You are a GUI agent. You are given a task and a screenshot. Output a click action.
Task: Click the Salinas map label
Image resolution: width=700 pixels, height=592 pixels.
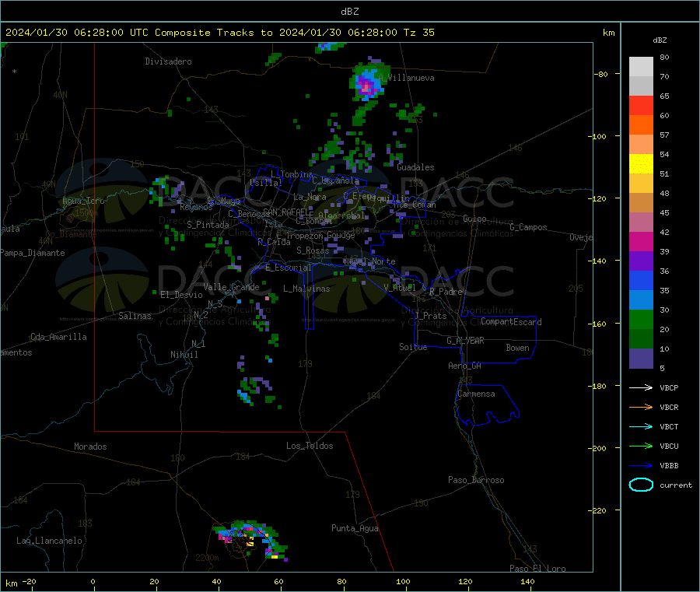coord(135,316)
